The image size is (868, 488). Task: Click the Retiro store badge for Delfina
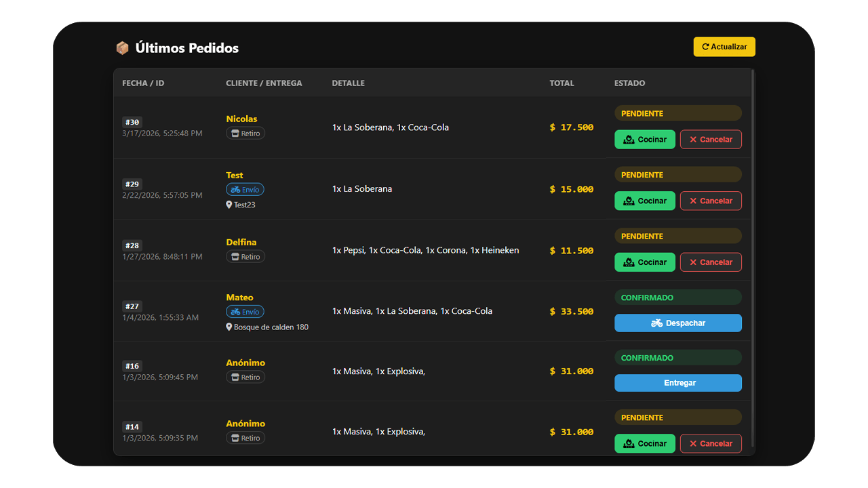(x=245, y=257)
